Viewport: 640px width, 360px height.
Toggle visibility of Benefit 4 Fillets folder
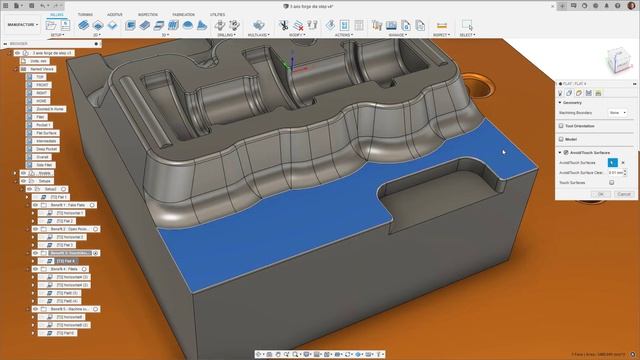pyautogui.click(x=36, y=269)
